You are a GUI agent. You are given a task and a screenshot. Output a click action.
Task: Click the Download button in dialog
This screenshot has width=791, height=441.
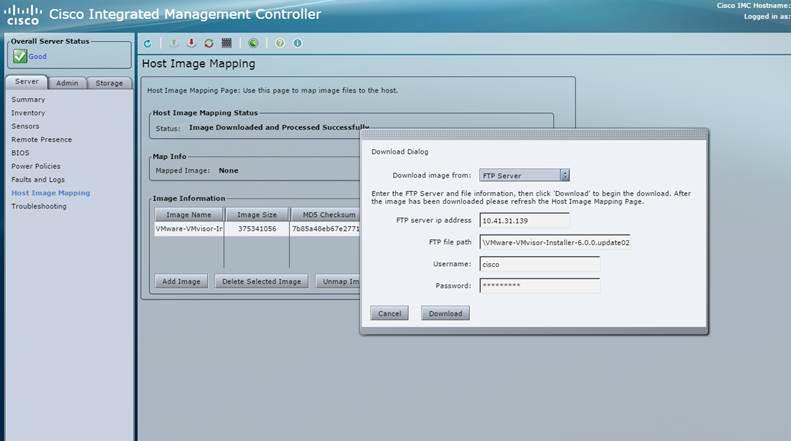pos(445,313)
